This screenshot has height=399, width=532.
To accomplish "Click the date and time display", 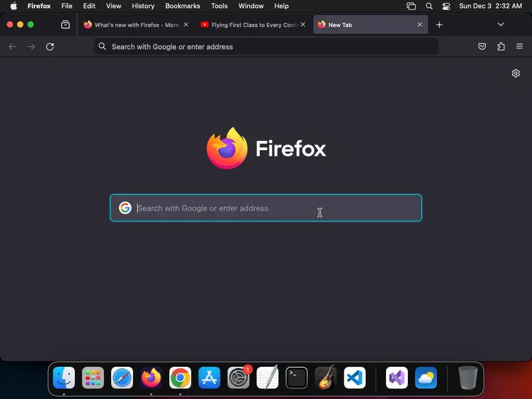I will 490,6.
